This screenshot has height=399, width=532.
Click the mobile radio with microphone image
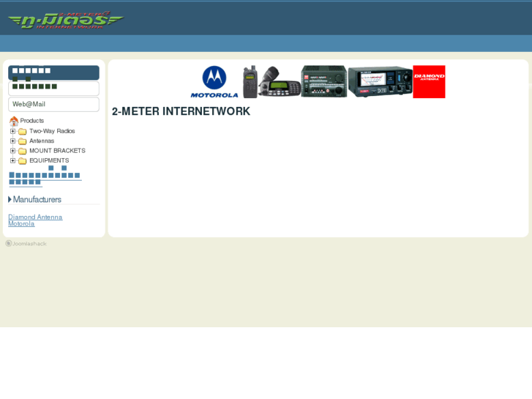point(280,82)
